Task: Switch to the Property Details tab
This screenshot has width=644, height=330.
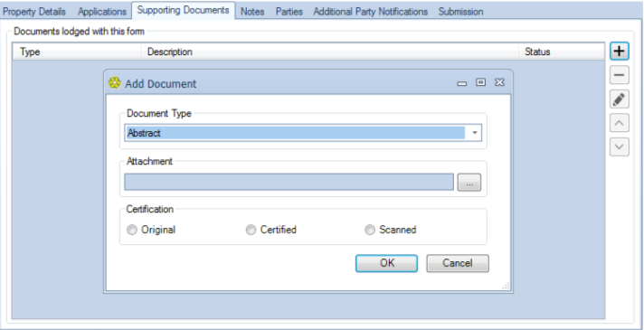Action: coord(34,12)
